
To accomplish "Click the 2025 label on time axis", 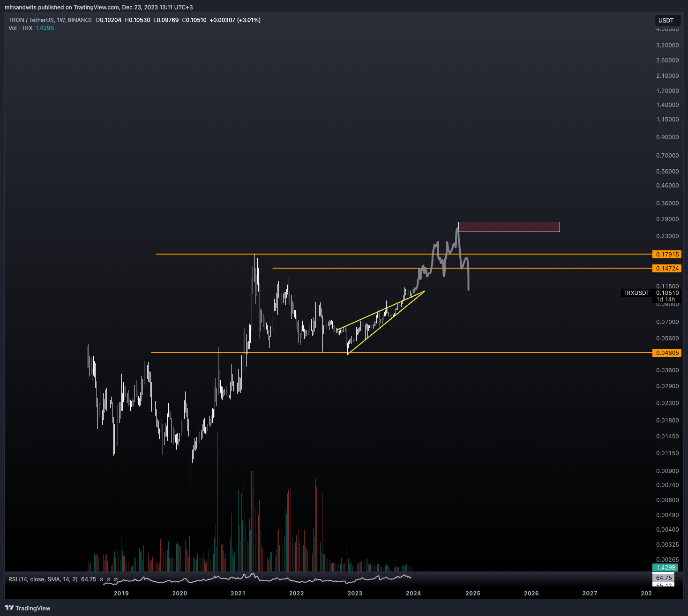I will pyautogui.click(x=473, y=593).
